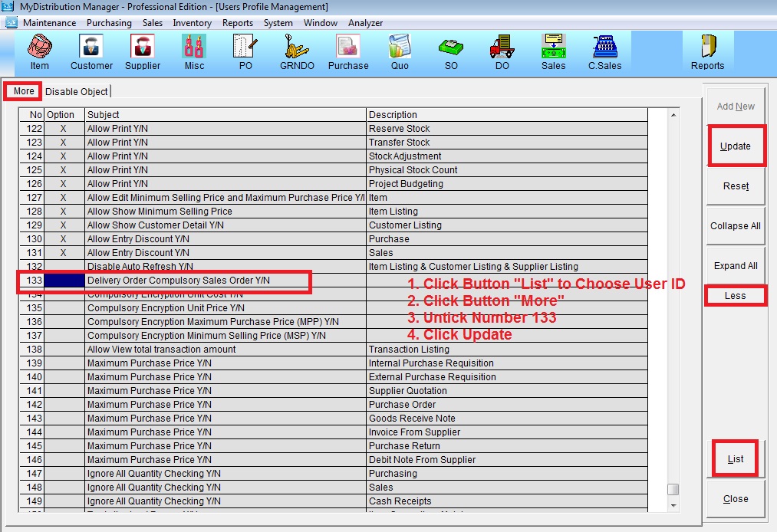Switch to the Disable Object tab
Image resolution: width=777 pixels, height=532 pixels.
[x=77, y=91]
